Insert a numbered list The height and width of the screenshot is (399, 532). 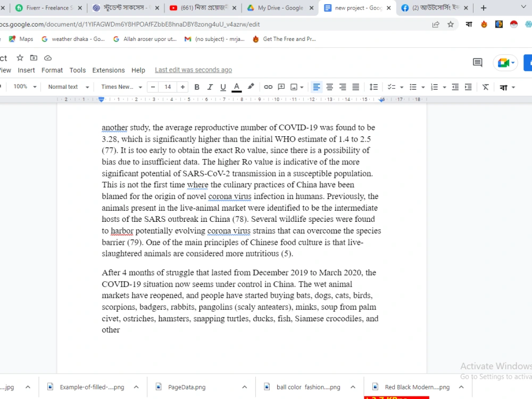(x=434, y=87)
